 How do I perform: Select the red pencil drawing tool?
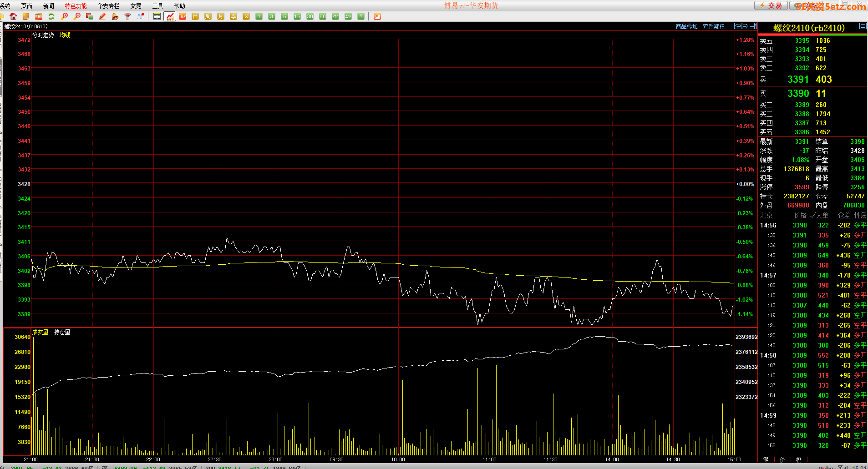102,16
